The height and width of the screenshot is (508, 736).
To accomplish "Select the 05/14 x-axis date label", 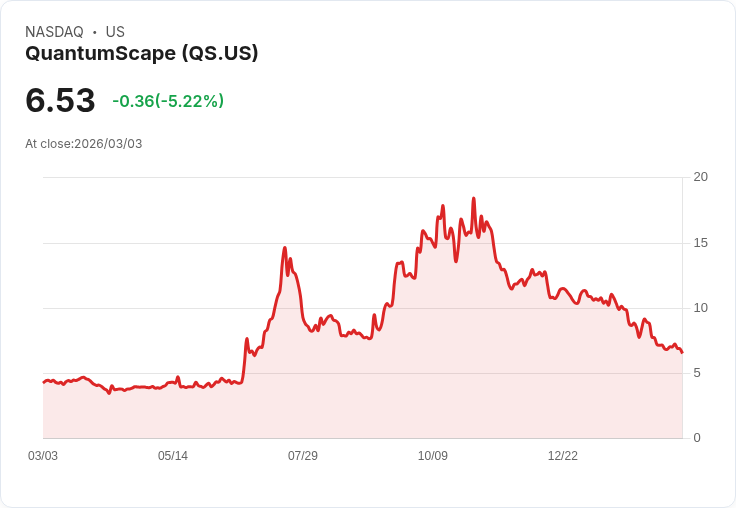I will point(173,455).
